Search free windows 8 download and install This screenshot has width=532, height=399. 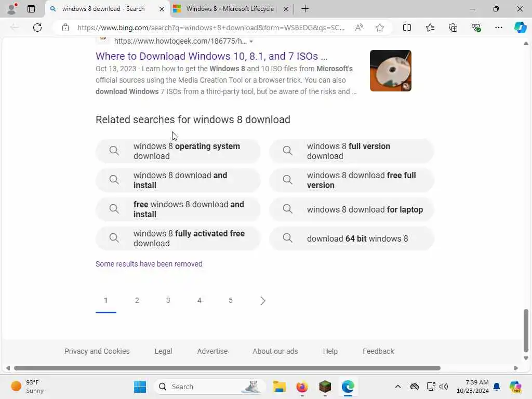pyautogui.click(x=178, y=209)
